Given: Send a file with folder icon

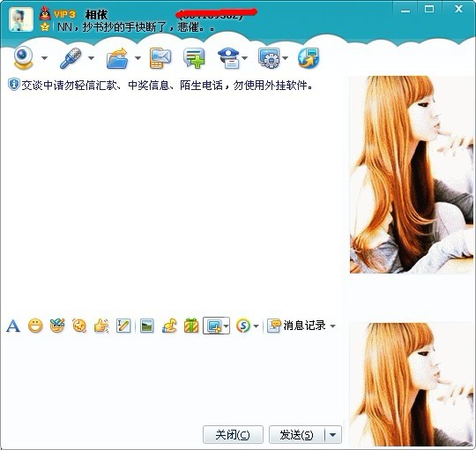Looking at the screenshot, I should coord(117,58).
